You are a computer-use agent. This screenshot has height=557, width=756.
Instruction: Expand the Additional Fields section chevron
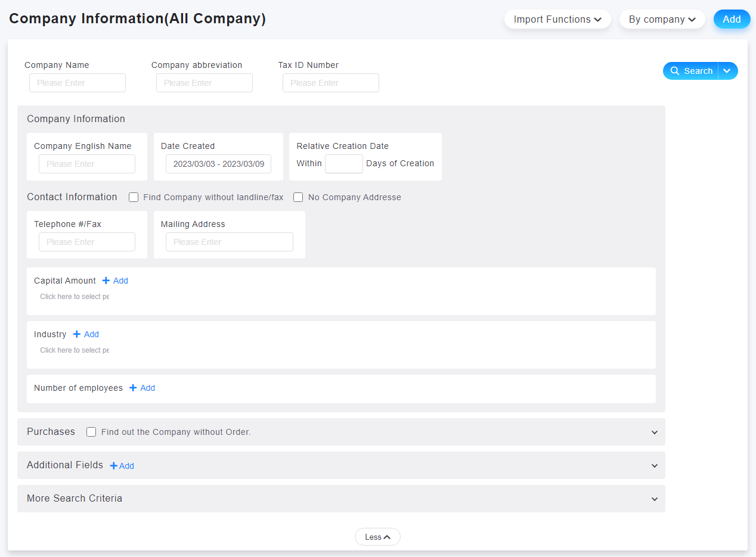pyautogui.click(x=654, y=466)
